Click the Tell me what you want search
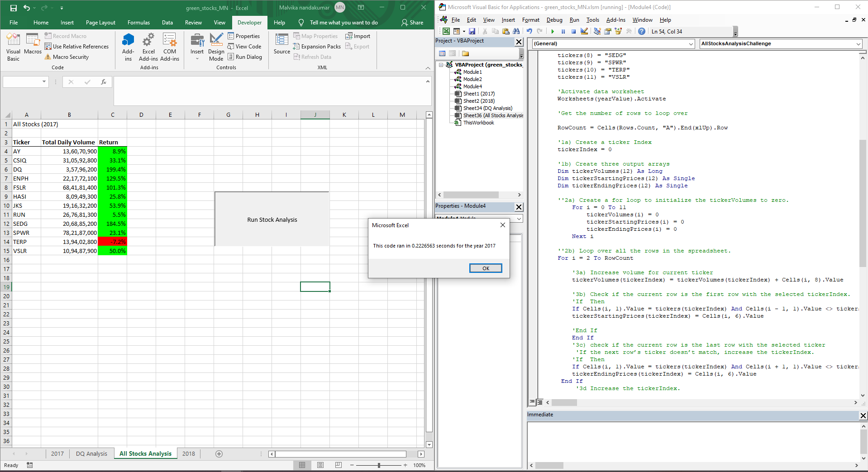 (x=343, y=23)
